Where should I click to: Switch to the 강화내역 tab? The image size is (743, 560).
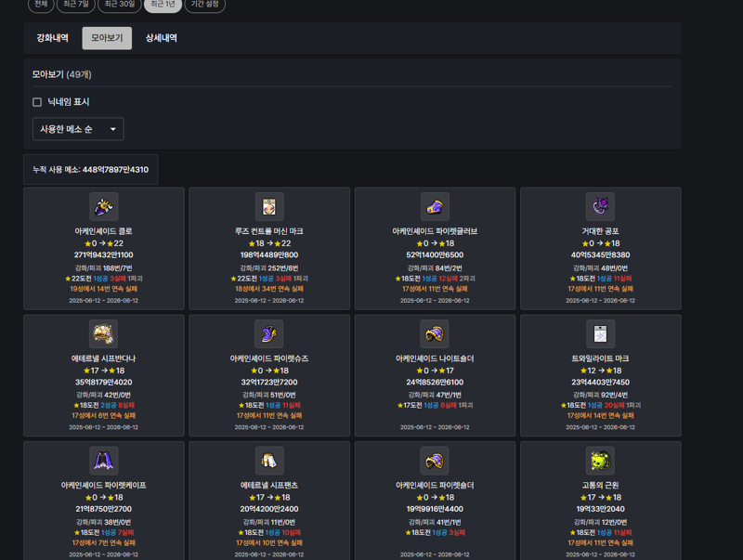(x=53, y=38)
